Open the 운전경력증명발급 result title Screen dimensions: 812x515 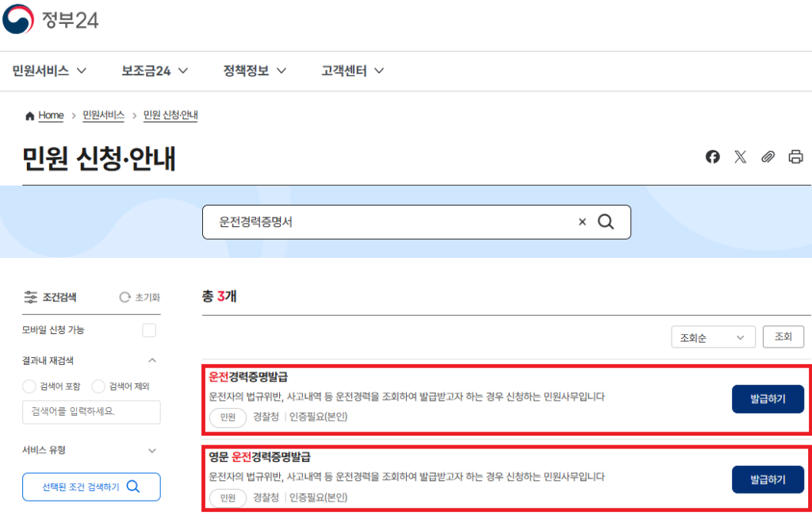(248, 377)
